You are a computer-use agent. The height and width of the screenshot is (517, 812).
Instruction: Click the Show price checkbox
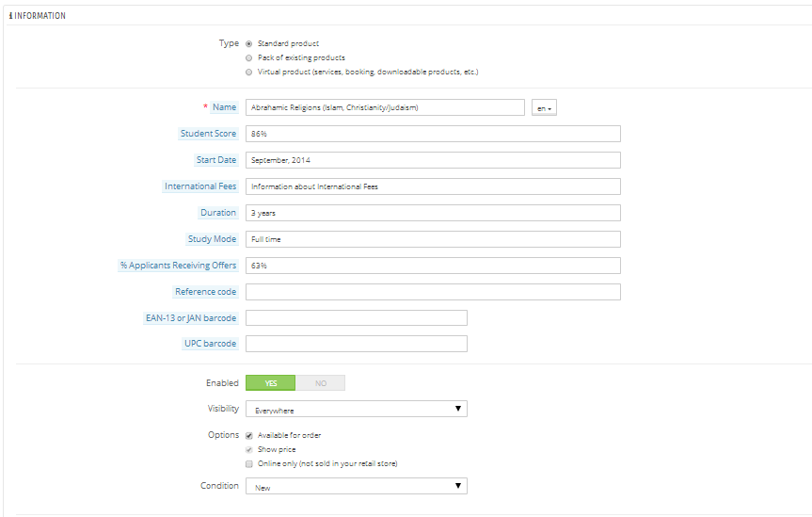tap(249, 449)
